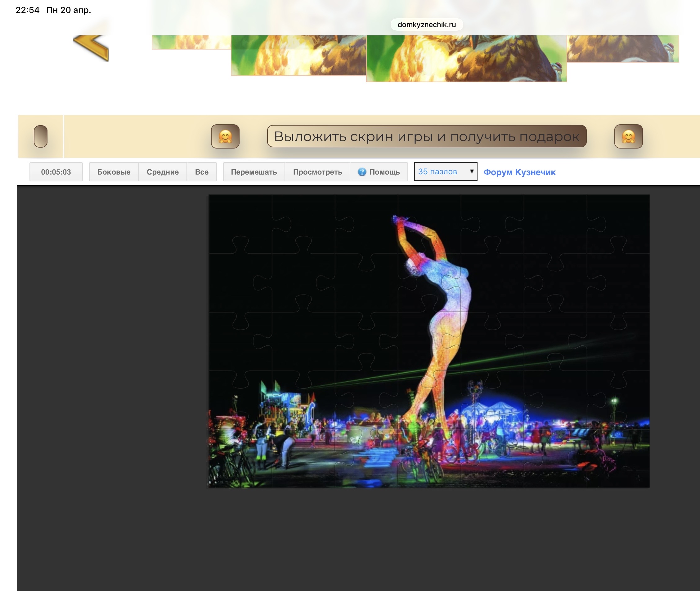The height and width of the screenshot is (591, 700).
Task: Open Помощь with the question mark icon
Action: point(379,172)
